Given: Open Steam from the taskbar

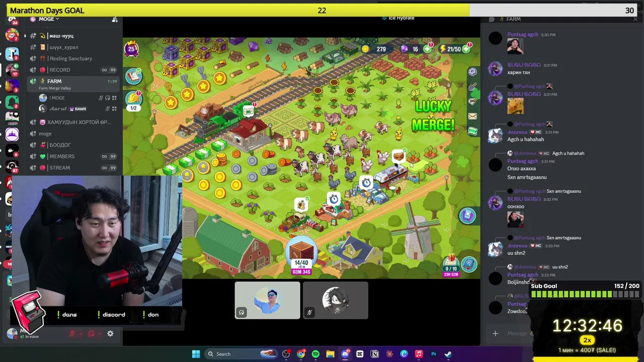Looking at the screenshot, I should point(448,354).
